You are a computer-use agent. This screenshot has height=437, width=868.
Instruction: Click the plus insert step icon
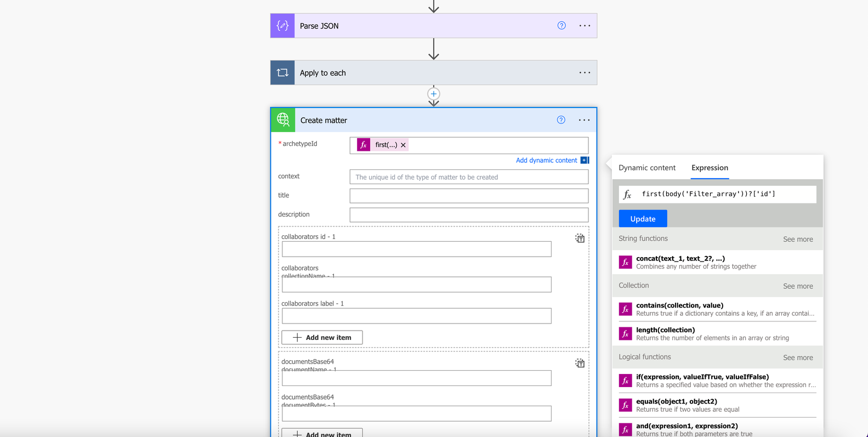coord(434,94)
